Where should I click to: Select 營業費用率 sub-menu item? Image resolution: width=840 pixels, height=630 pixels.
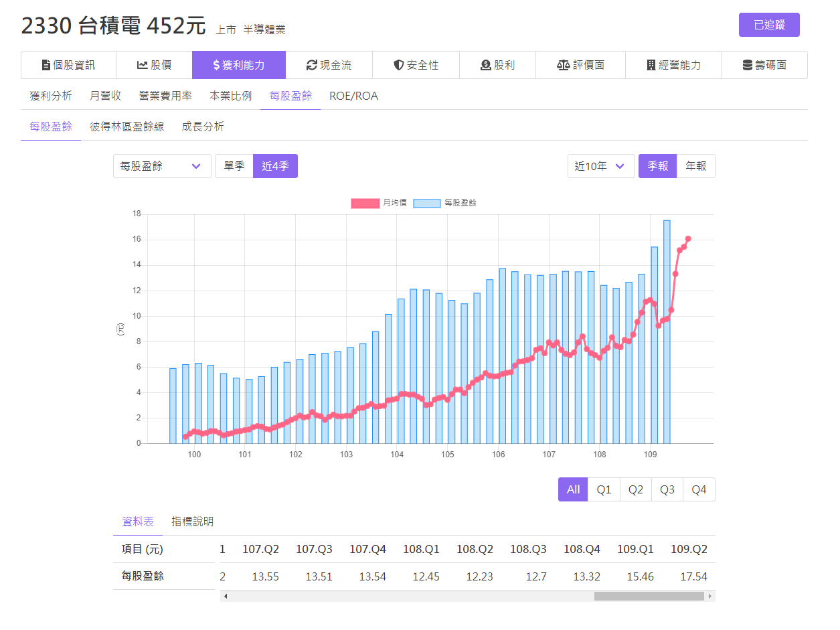165,96
